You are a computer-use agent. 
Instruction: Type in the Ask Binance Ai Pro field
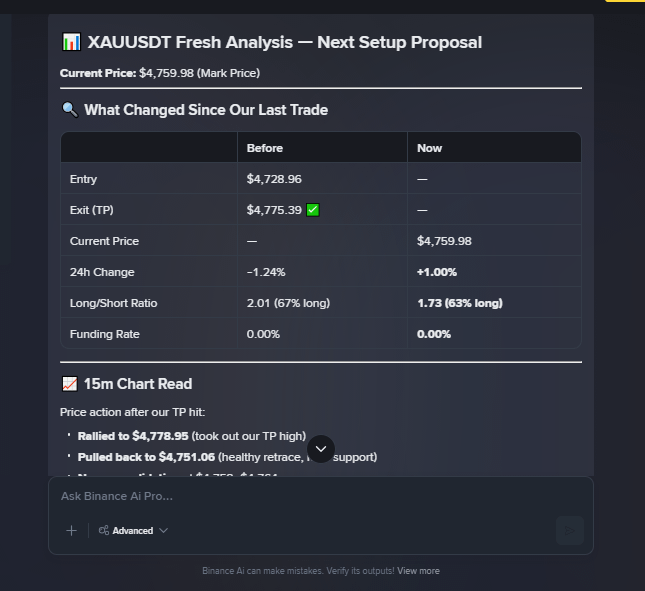coord(300,496)
